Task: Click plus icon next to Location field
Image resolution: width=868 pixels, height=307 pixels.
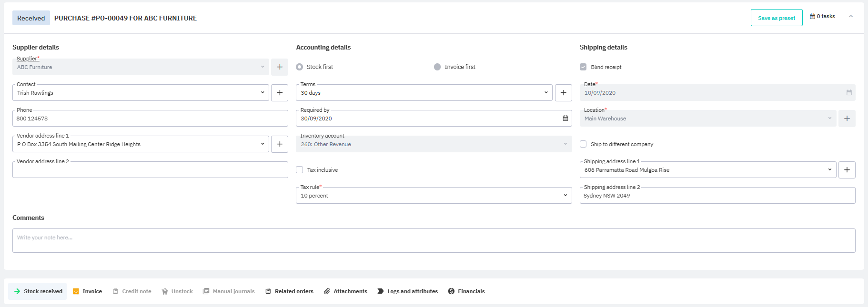Action: point(847,119)
